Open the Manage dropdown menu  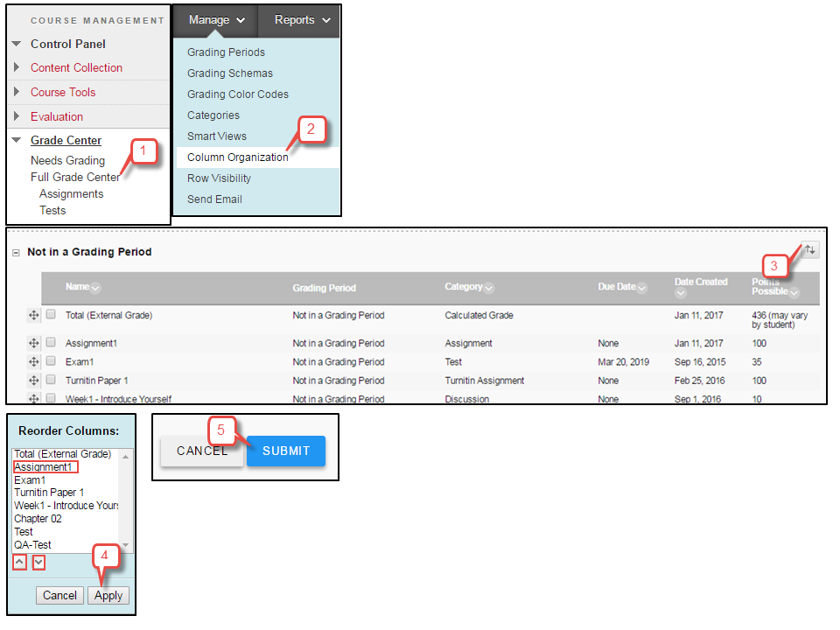pyautogui.click(x=216, y=20)
